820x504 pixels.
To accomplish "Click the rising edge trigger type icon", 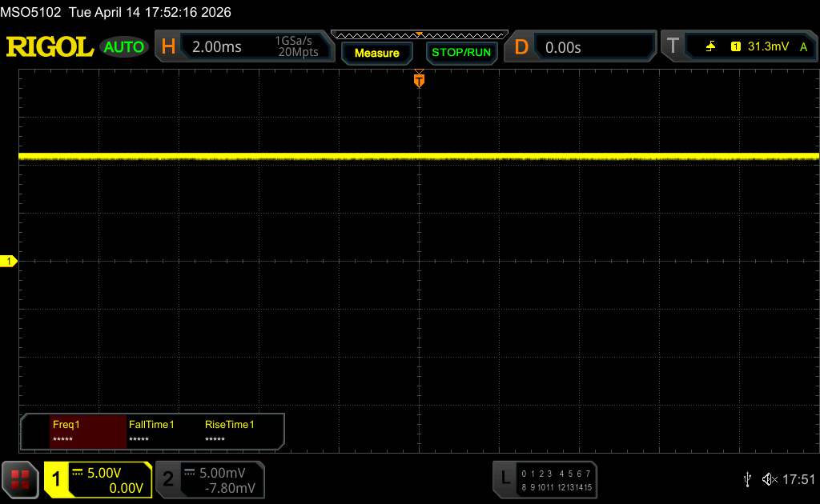I will (x=710, y=47).
